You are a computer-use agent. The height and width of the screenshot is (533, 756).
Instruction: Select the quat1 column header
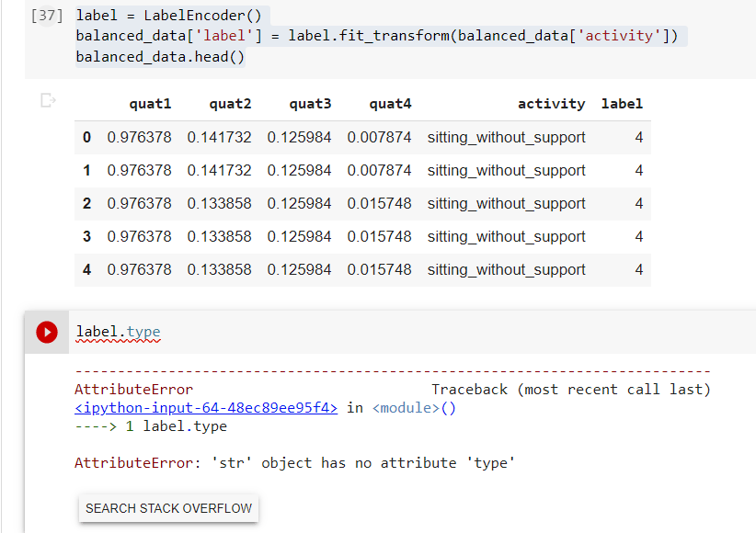click(x=150, y=103)
